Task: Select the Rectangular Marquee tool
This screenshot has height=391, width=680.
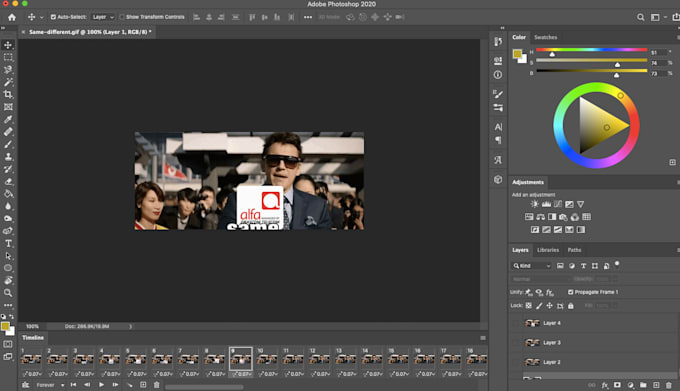Action: pyautogui.click(x=8, y=57)
